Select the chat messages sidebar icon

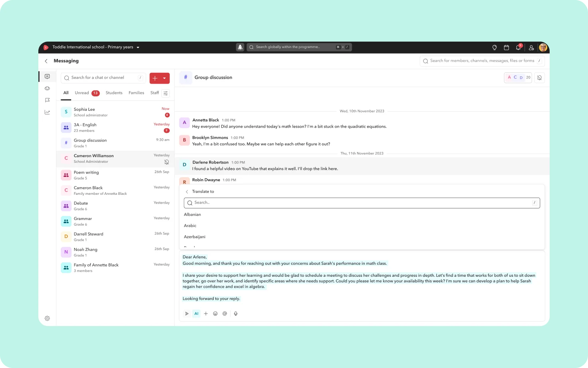pos(47,76)
